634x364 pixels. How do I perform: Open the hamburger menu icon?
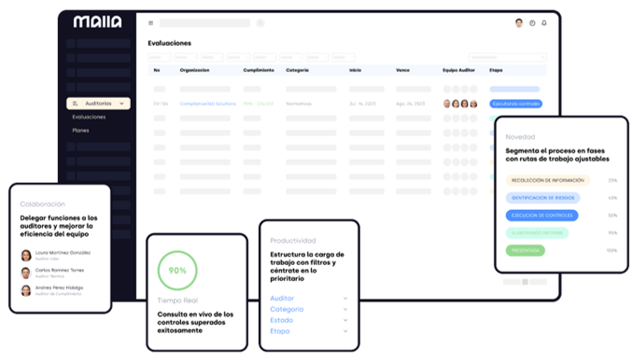pyautogui.click(x=151, y=23)
